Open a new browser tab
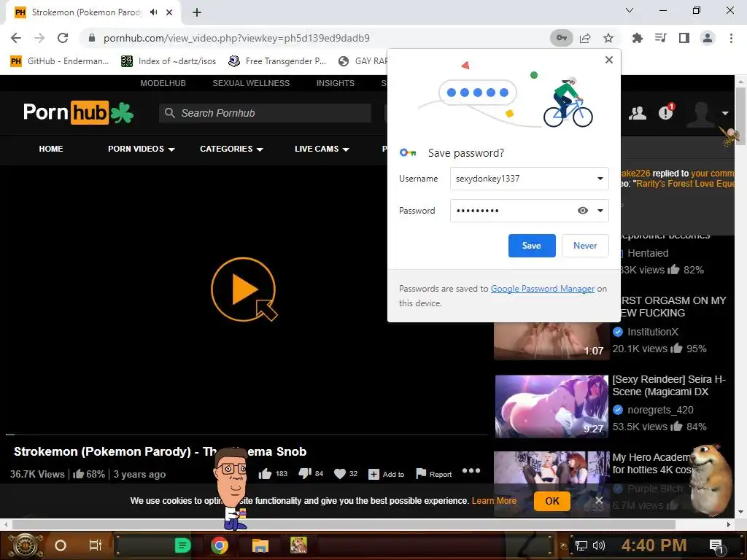This screenshot has height=560, width=747. 197,12
